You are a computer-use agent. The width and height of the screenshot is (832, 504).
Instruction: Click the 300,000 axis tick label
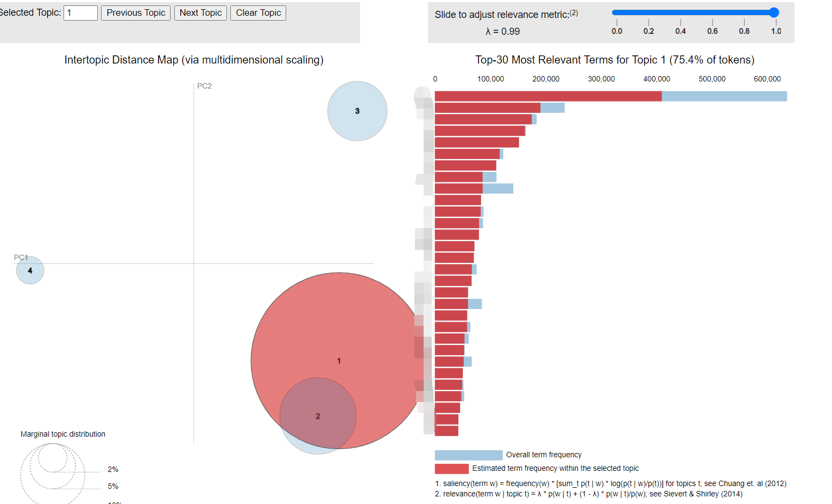[601, 79]
